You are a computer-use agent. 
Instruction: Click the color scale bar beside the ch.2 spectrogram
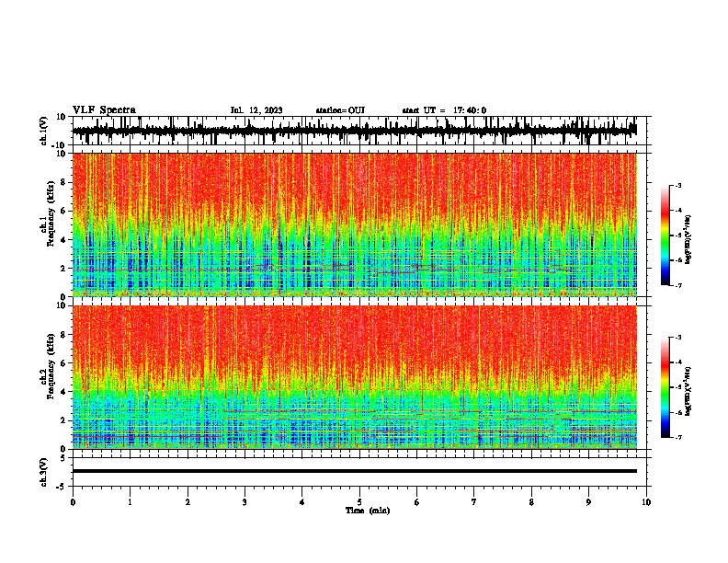[x=665, y=387]
